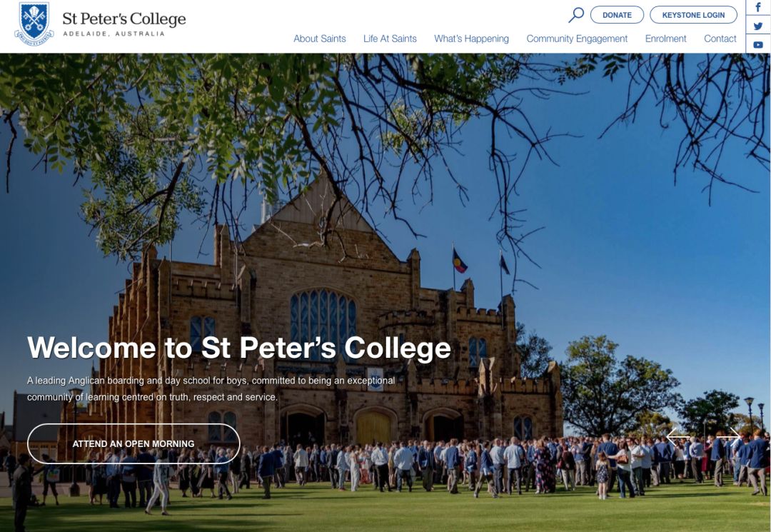771x532 pixels.
Task: Click the Anglican boarding school description text
Action: (x=211, y=388)
